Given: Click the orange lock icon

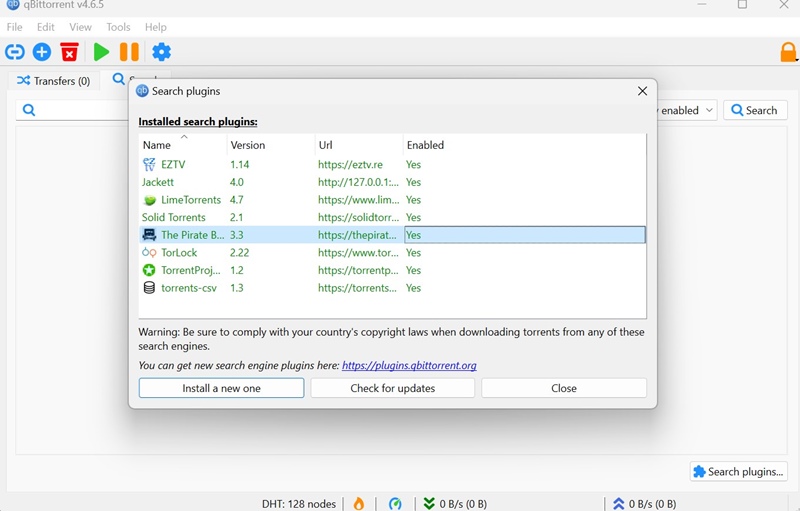Looking at the screenshot, I should (788, 52).
